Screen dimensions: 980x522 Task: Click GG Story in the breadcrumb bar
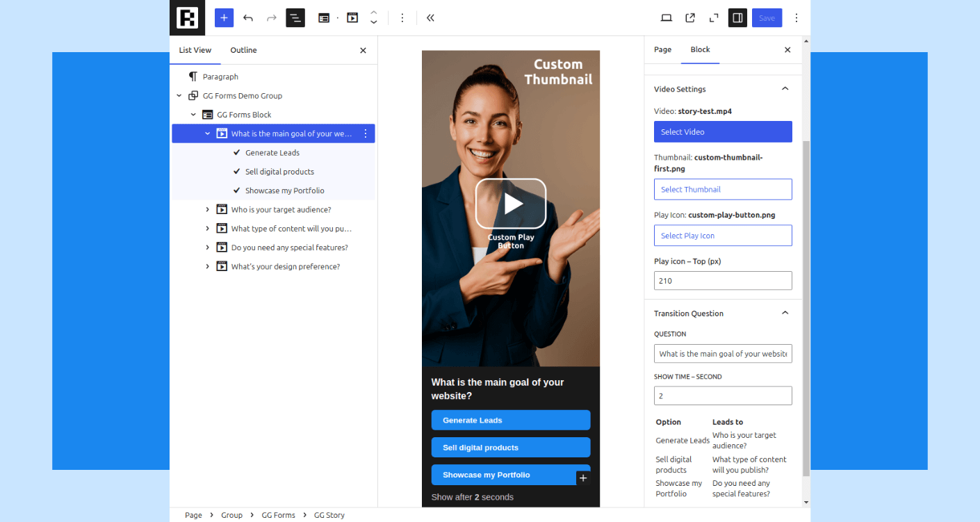(329, 515)
